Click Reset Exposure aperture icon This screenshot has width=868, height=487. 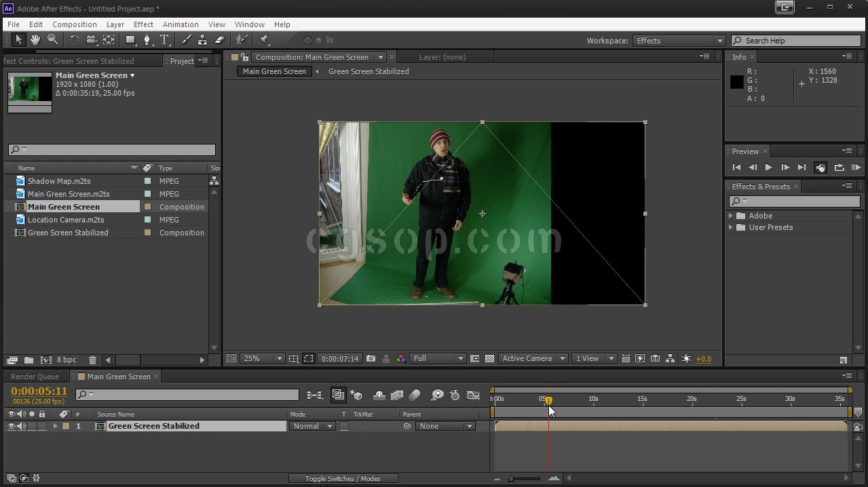tap(686, 358)
